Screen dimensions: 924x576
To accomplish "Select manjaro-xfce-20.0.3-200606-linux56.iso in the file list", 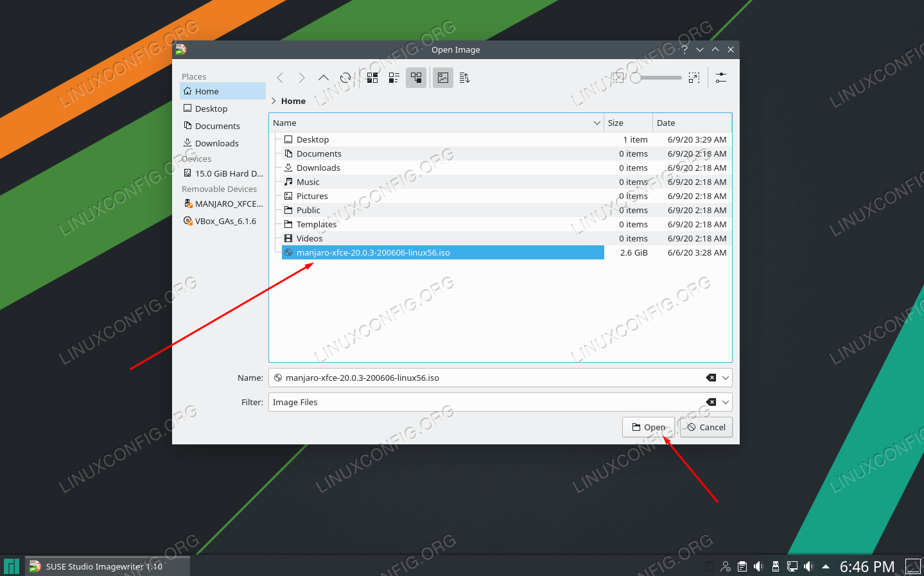I will click(442, 252).
